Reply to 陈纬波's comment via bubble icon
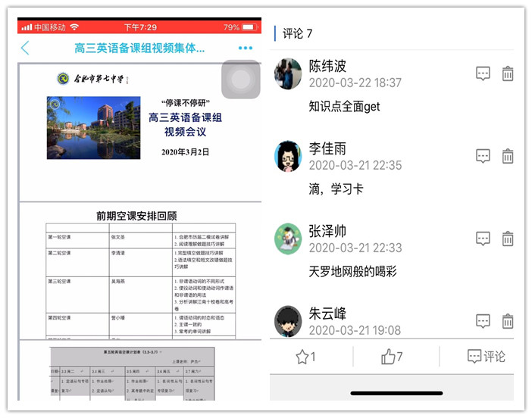Screen dimensions: 532x418 (x=483, y=73)
